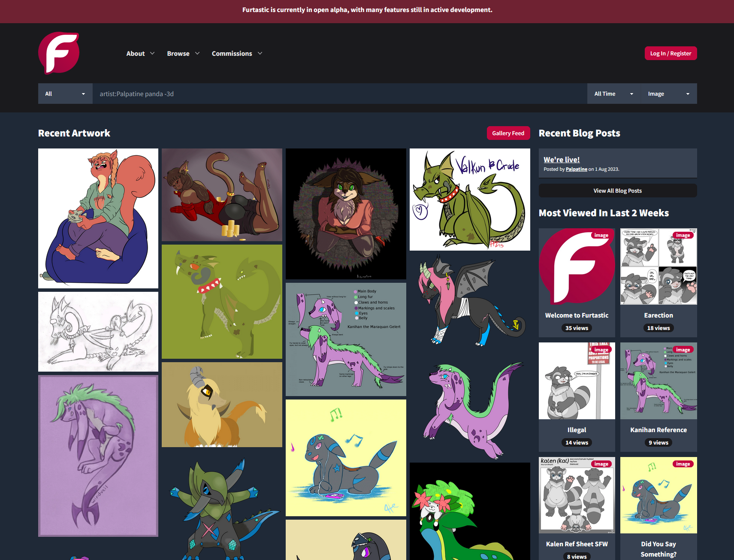Open the We're live! blog post
Image resolution: width=734 pixels, height=560 pixels.
click(x=562, y=160)
